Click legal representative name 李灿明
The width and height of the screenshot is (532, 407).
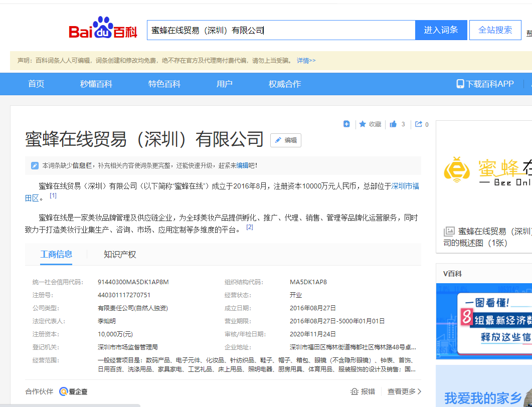click(x=107, y=321)
